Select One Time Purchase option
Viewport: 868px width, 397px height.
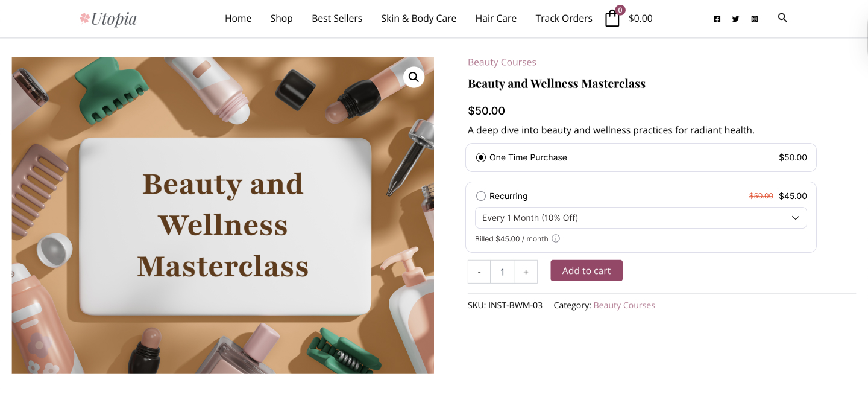click(x=481, y=157)
